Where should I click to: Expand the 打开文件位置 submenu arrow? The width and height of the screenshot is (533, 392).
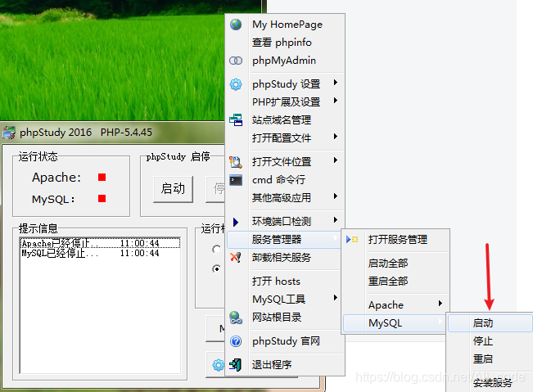(336, 160)
